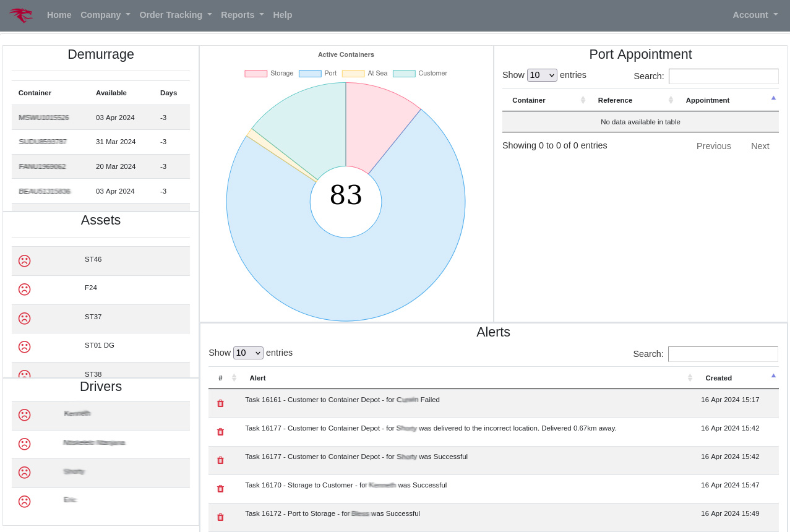This screenshot has height=532, width=790.
Task: Delete the Task 16161 failed alert
Action: click(x=220, y=403)
